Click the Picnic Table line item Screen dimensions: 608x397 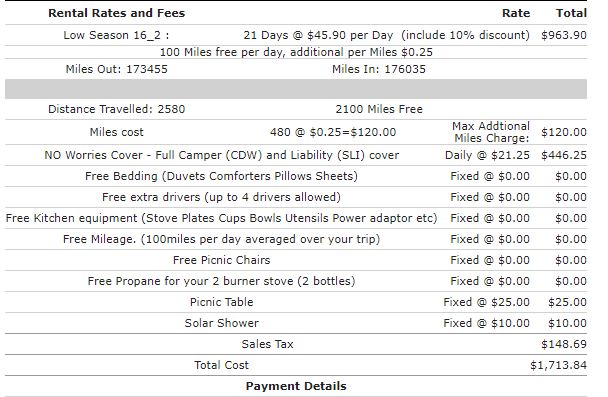[221, 302]
